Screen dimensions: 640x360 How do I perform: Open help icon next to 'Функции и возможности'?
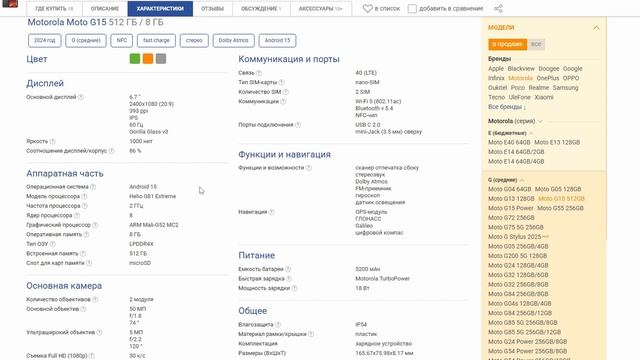coord(309,168)
